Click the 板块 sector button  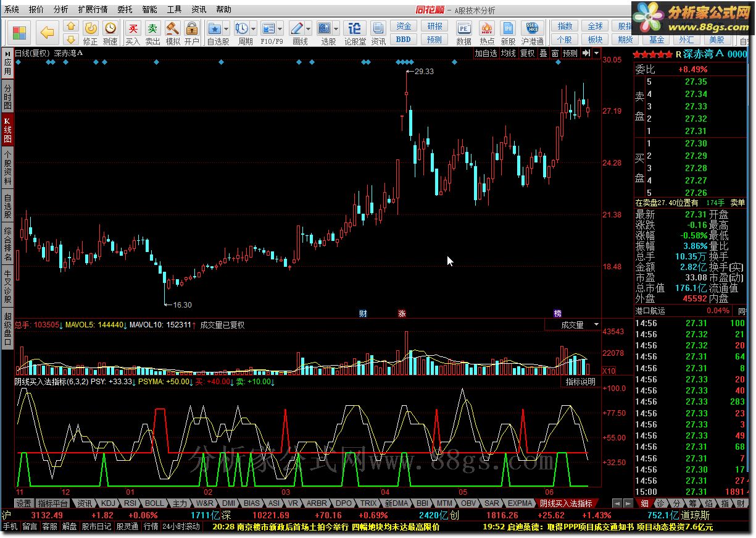[x=595, y=40]
